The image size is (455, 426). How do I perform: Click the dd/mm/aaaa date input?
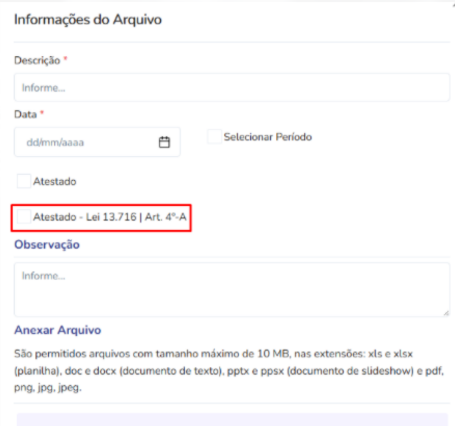click(x=97, y=142)
